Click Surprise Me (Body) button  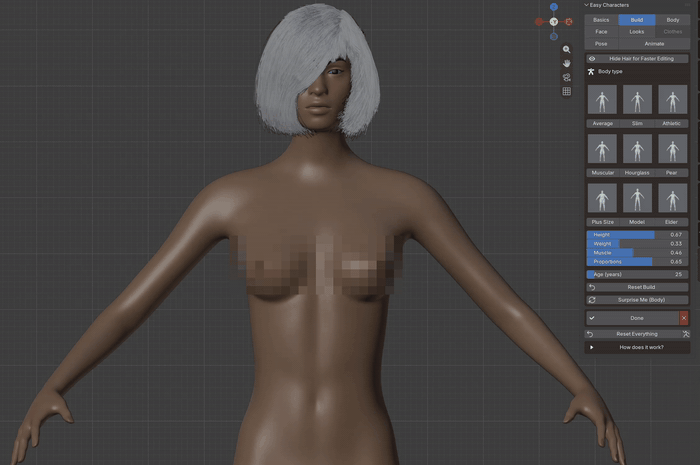637,300
